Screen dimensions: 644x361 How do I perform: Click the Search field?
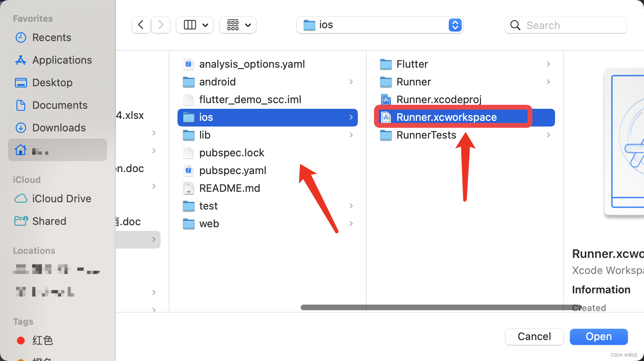[x=566, y=25]
